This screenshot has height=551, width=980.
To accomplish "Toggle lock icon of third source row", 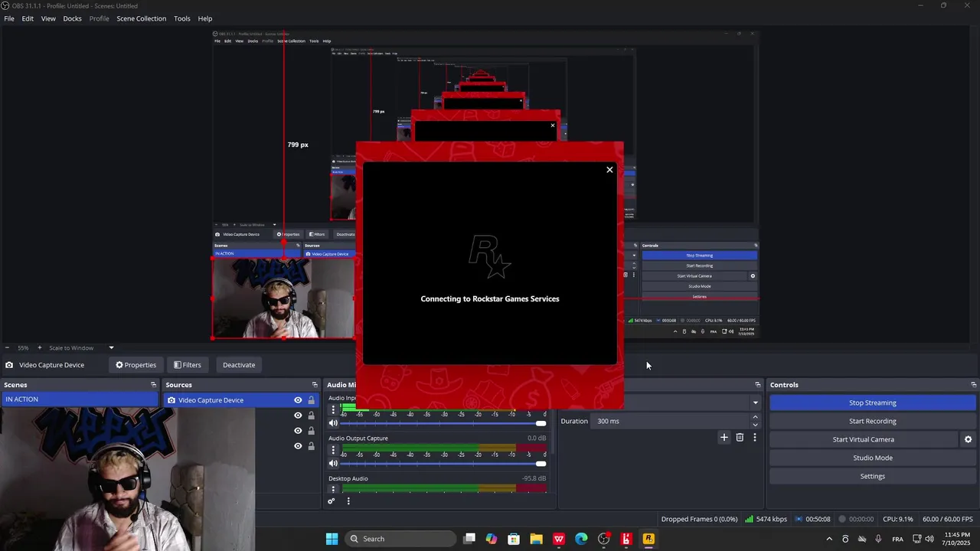I will (x=311, y=431).
